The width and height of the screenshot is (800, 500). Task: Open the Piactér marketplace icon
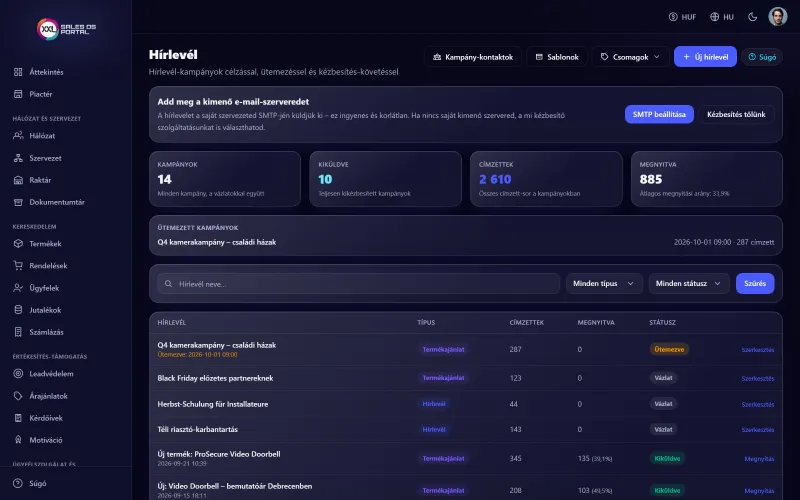coord(18,94)
